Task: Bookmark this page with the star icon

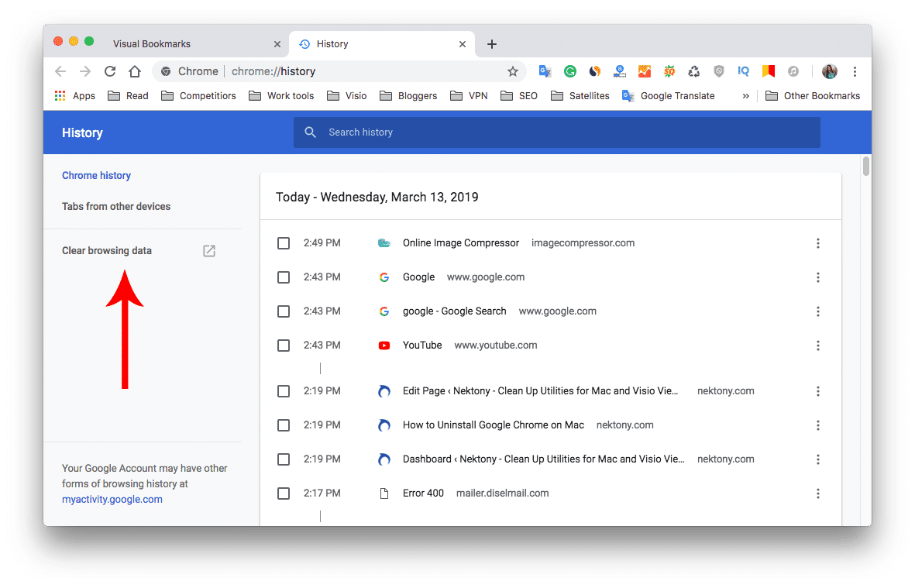Action: (512, 70)
